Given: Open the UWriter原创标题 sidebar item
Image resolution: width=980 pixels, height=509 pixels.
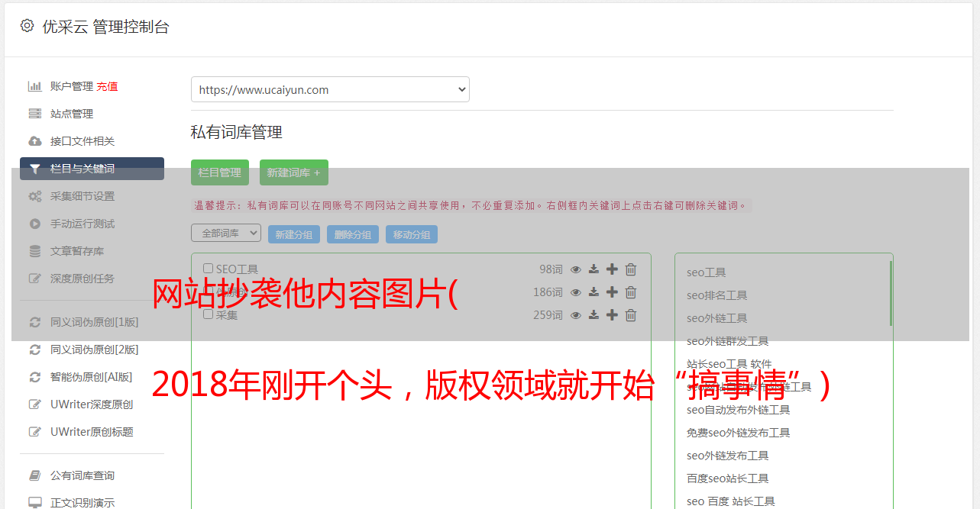Looking at the screenshot, I should (x=92, y=432).
